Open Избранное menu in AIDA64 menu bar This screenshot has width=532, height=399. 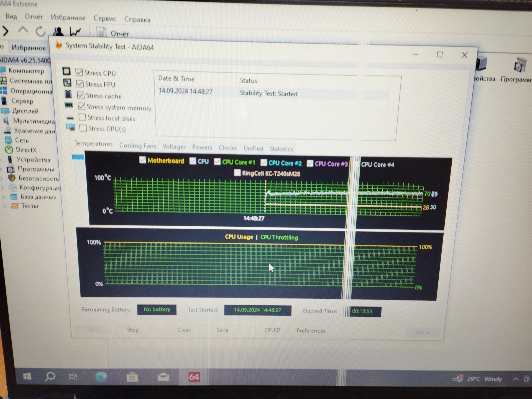tap(68, 18)
